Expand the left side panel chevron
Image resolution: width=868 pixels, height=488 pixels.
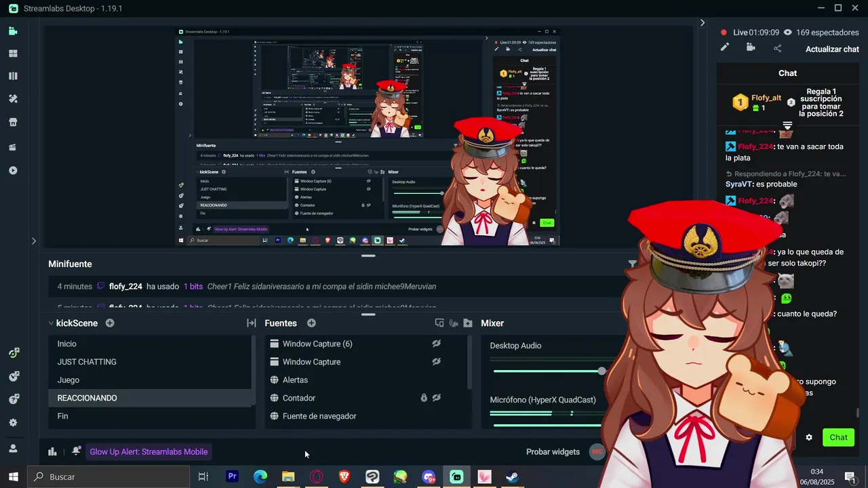[x=34, y=241]
